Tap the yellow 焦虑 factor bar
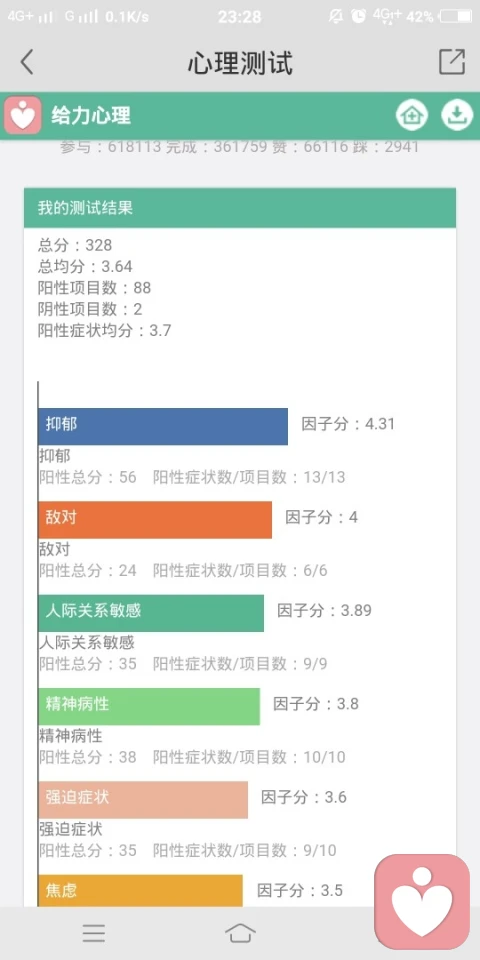480x960 pixels. [x=140, y=891]
